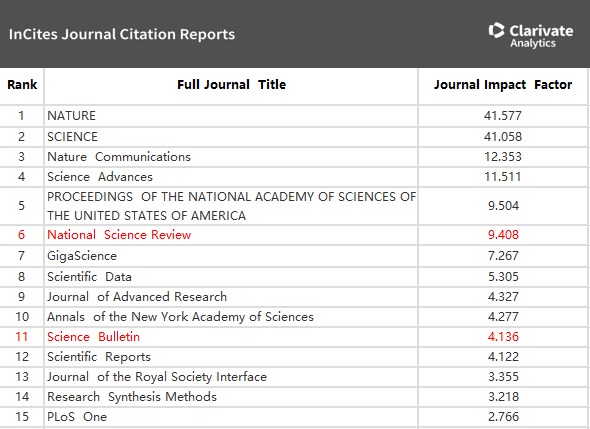Screen dimensions: 590x429
Task: Select impact factor value 2.766
Action: click(503, 417)
